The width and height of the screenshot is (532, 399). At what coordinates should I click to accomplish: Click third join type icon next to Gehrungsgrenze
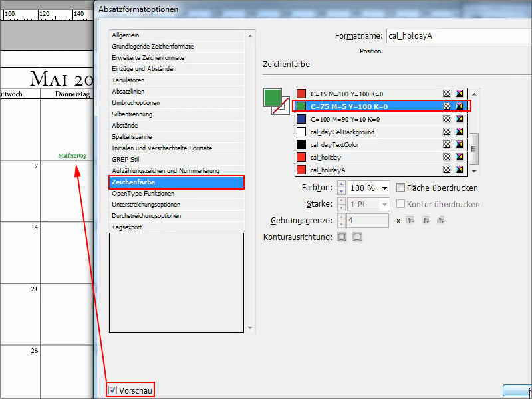(x=440, y=221)
